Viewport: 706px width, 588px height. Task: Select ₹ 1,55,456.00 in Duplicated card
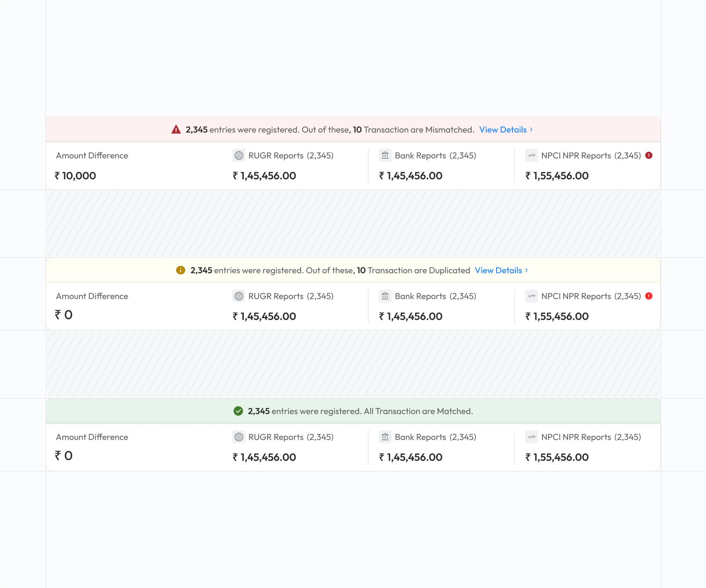[x=557, y=316]
